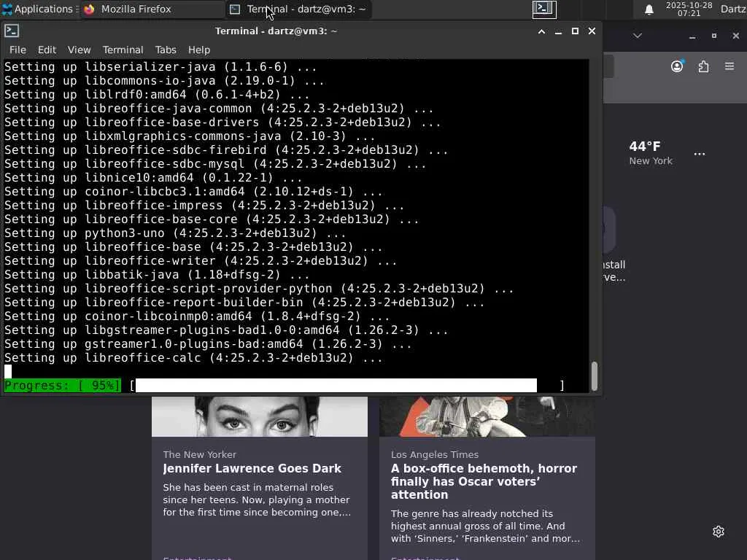Open the Dartz user menu in panel
The width and height of the screenshot is (747, 560).
[x=732, y=9]
